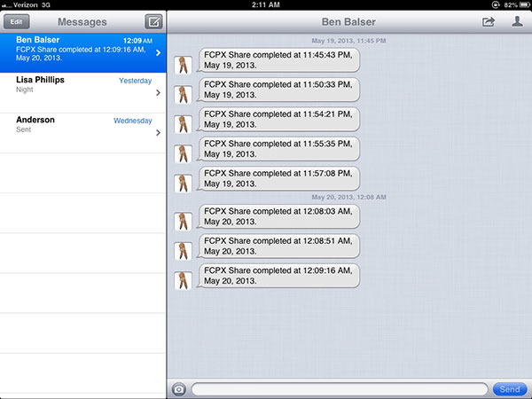Select the 11:54:21 PM share completed bubble
532x399 pixels.
(x=278, y=119)
